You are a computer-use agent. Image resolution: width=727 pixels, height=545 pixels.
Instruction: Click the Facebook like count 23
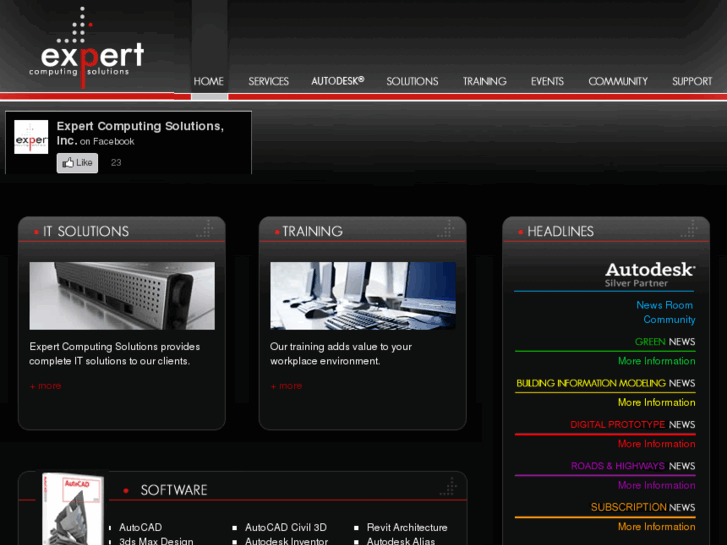pos(116,163)
